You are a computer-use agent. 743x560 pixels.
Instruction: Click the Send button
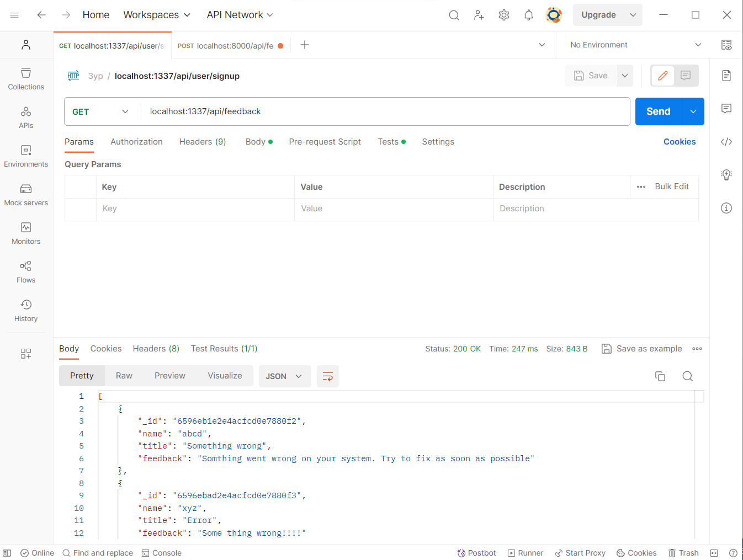click(x=659, y=111)
